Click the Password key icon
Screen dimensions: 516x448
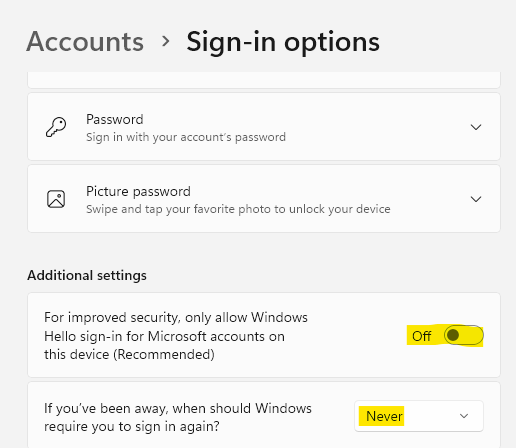coord(56,127)
